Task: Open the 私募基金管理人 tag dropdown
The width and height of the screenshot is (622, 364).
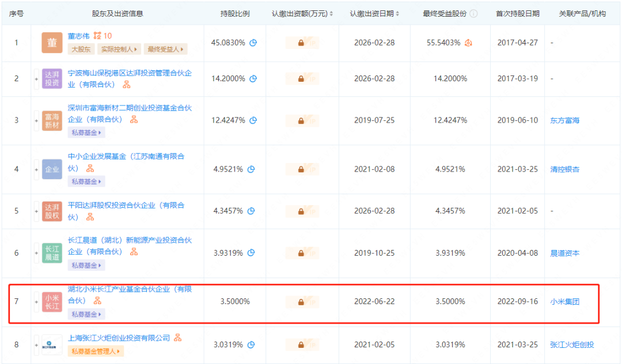Action: pos(96,351)
